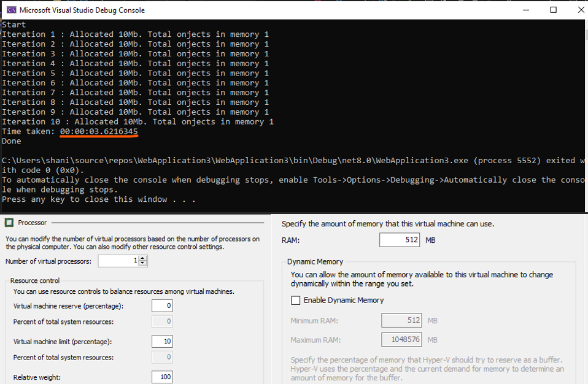Tick the Enable Dynamic Memory checkbox
Viewport: 588px width, 384px height.
pos(296,300)
